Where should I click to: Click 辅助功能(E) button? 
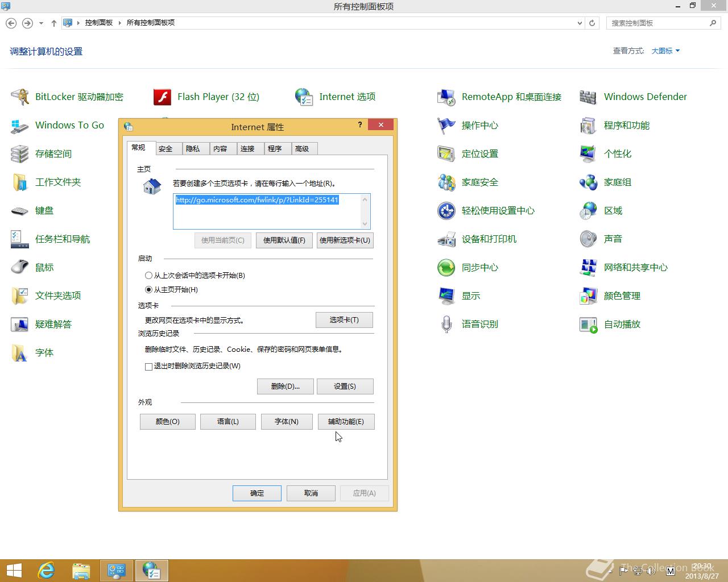click(x=346, y=422)
